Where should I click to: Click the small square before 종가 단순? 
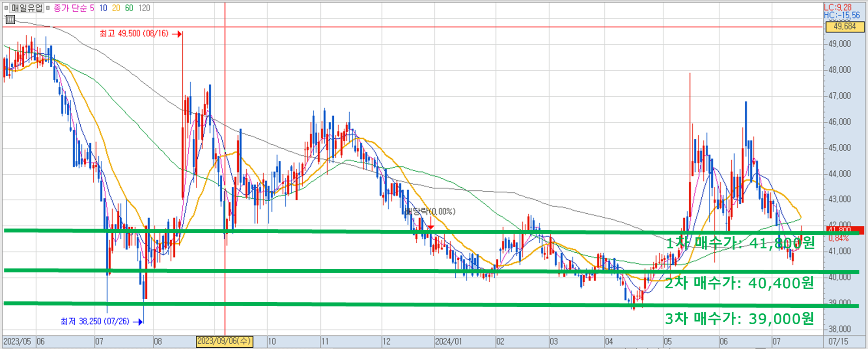[x=48, y=8]
